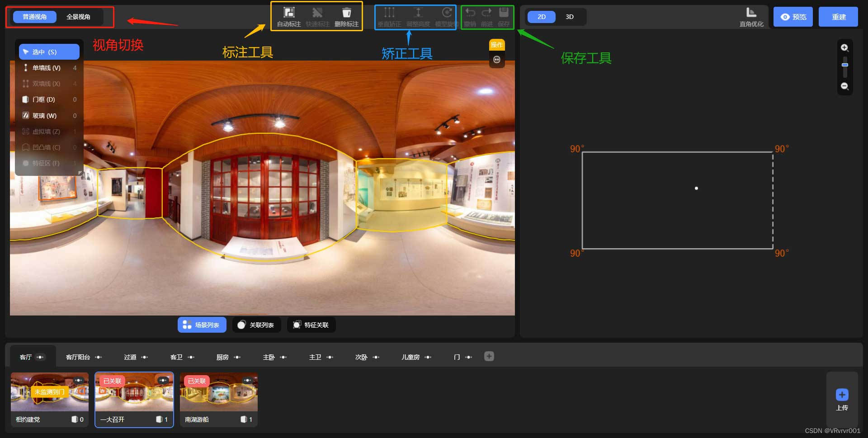Click the 自动标注 auto-annotate icon
868x438 pixels.
[x=289, y=13]
